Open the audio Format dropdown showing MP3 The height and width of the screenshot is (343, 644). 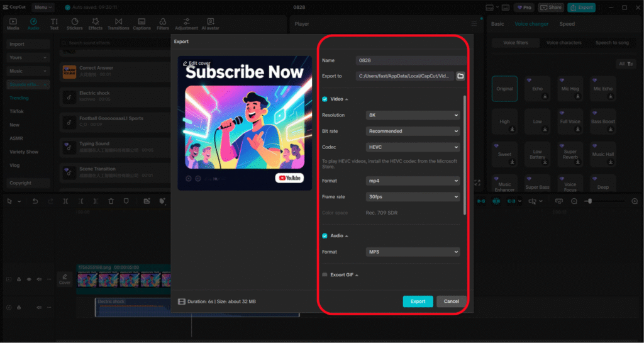point(413,252)
